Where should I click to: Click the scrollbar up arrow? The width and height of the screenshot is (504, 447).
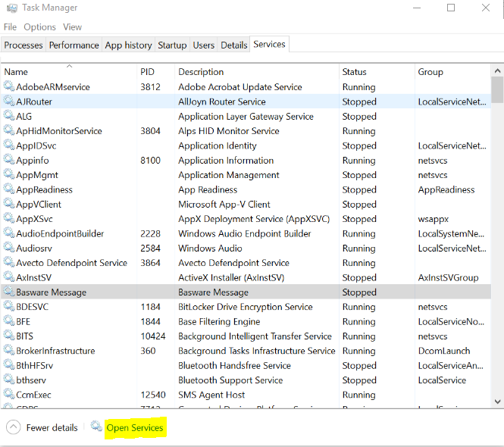497,70
